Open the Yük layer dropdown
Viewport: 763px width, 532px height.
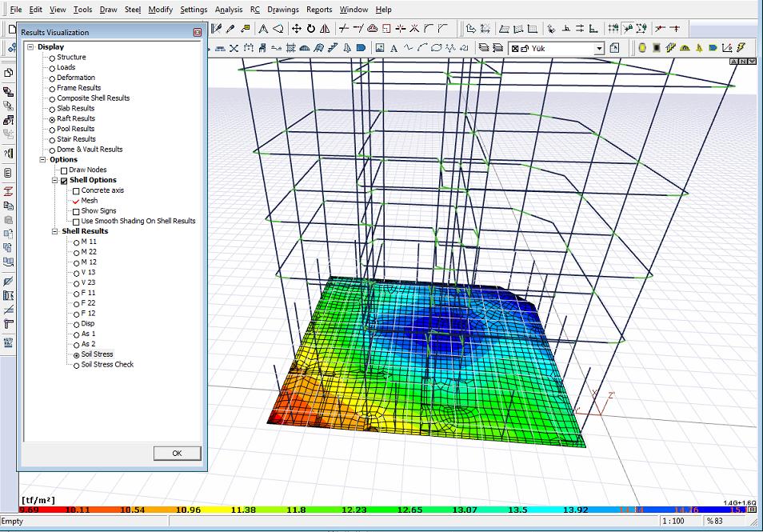pyautogui.click(x=599, y=49)
